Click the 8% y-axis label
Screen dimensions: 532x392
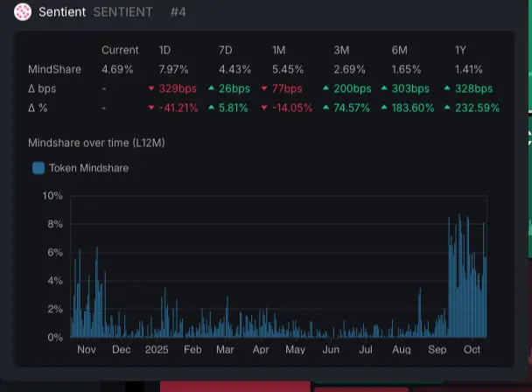55,224
